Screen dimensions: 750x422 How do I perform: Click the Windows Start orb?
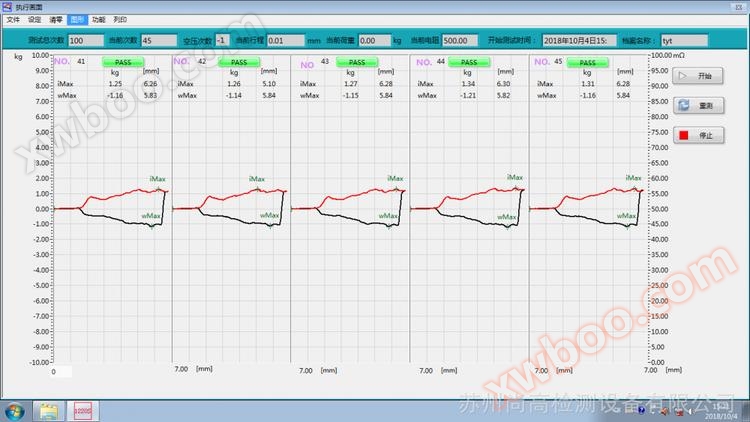[16, 410]
